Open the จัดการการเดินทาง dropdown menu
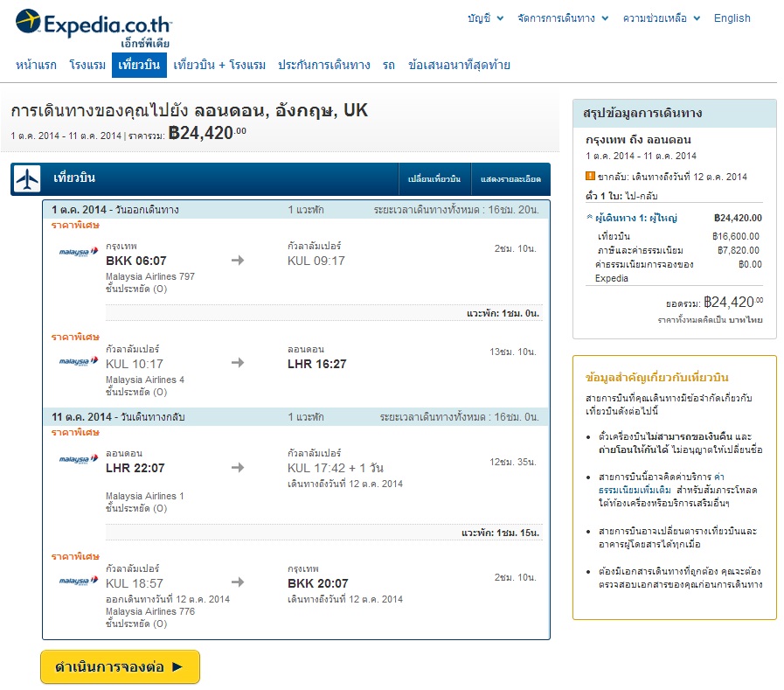Screen dimensions: 784x690 coord(561,18)
